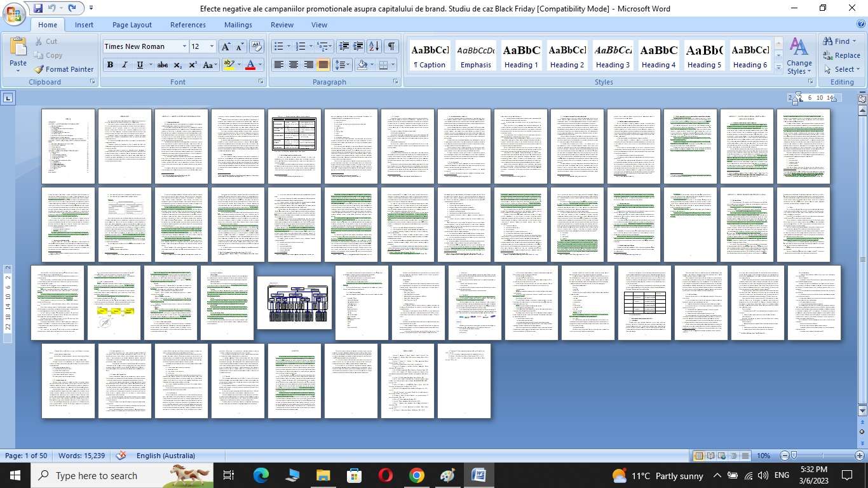The height and width of the screenshot is (488, 868).
Task: Toggle Show/Hide paragraph marks
Action: (391, 46)
